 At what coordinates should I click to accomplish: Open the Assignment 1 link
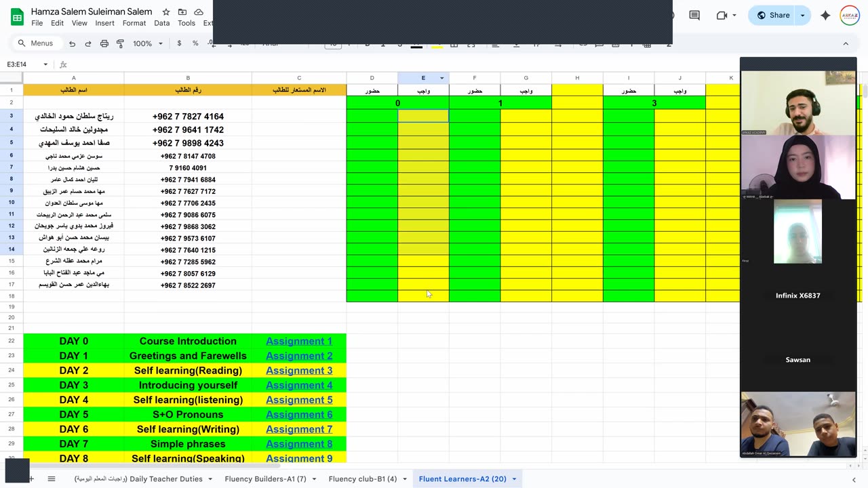pos(299,341)
